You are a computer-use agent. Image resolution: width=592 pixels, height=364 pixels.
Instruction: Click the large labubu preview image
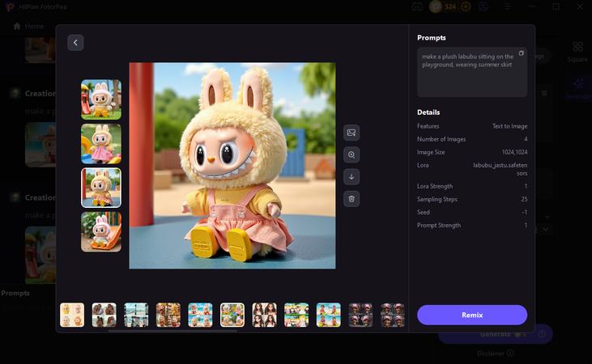232,166
